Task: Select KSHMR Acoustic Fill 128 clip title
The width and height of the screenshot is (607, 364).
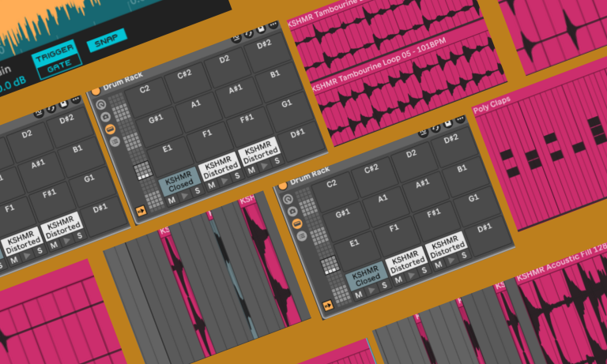Action: [562, 261]
